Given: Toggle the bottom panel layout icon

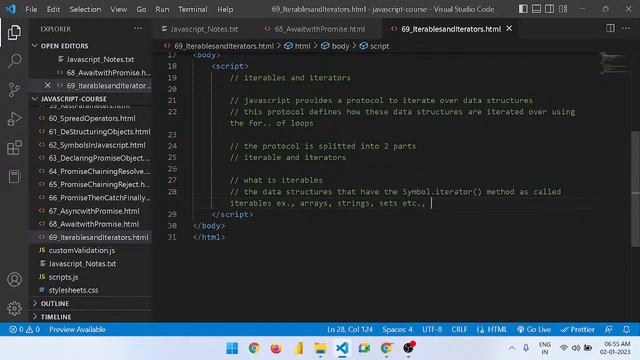Looking at the screenshot, I should point(536,9).
